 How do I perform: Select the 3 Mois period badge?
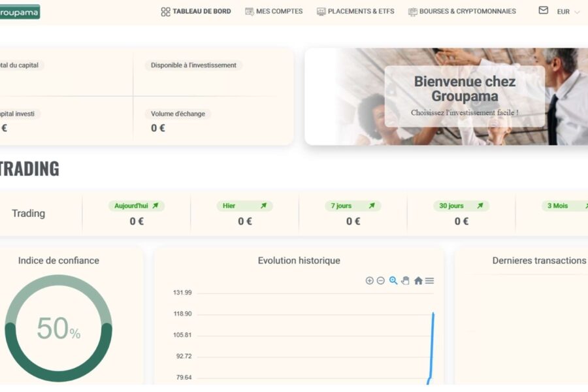(x=564, y=206)
